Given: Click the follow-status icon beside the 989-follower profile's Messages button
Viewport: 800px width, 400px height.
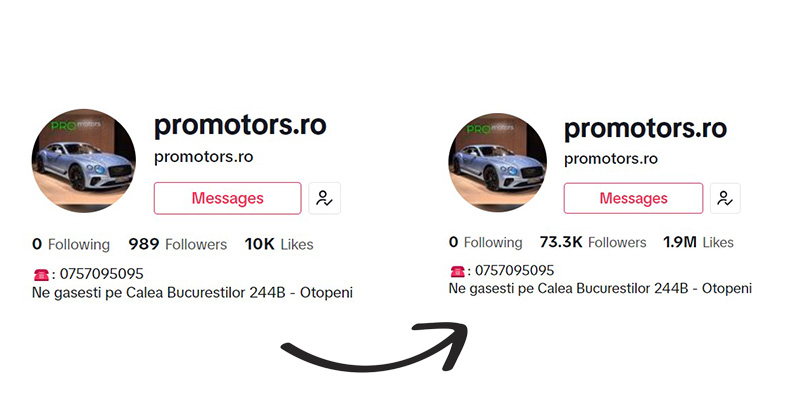Looking at the screenshot, I should click(x=324, y=198).
